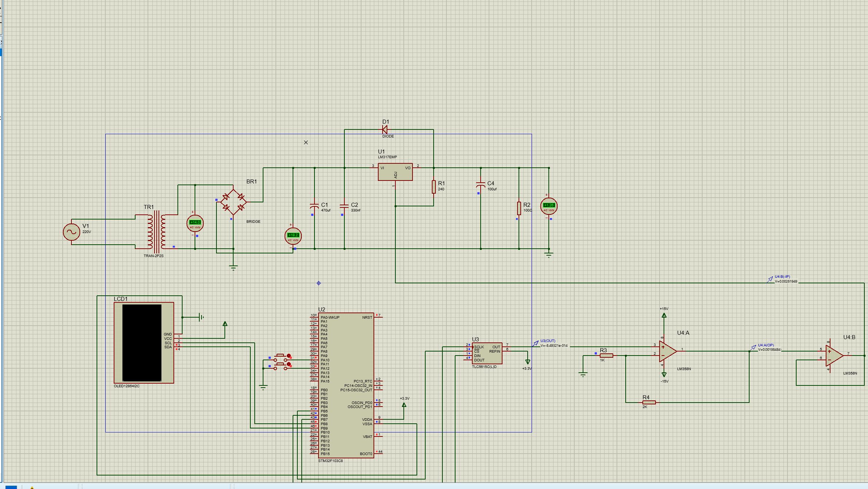The width and height of the screenshot is (868, 489).
Task: Click the 'PA0-WKUP' pin label on U2
Action: point(330,318)
